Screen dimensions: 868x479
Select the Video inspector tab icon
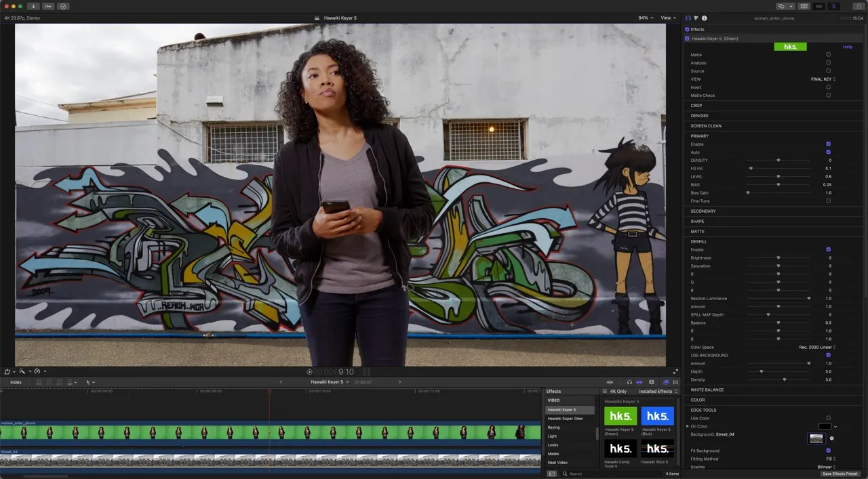pyautogui.click(x=688, y=18)
